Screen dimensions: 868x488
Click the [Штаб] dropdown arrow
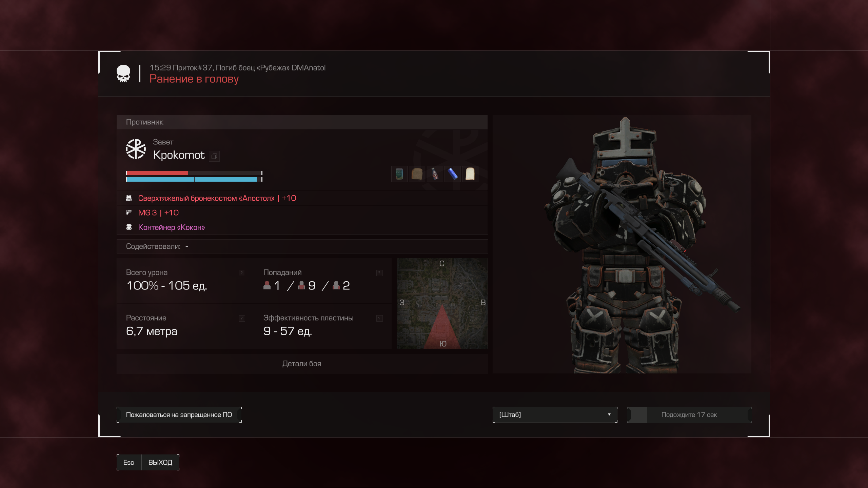(x=609, y=414)
